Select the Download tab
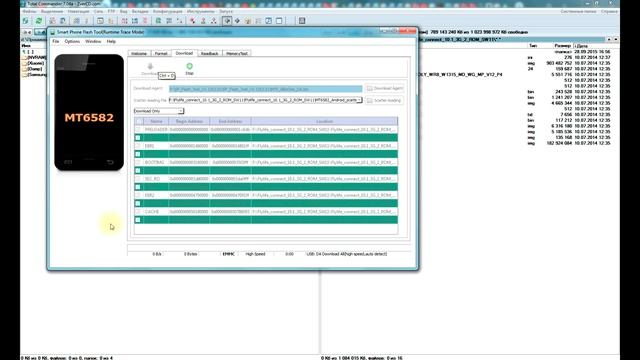 pos(184,53)
